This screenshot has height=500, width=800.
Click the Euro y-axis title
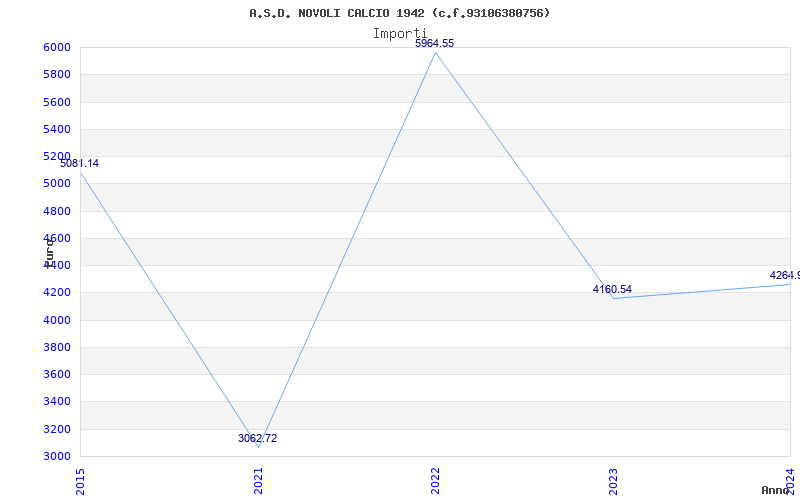click(49, 253)
